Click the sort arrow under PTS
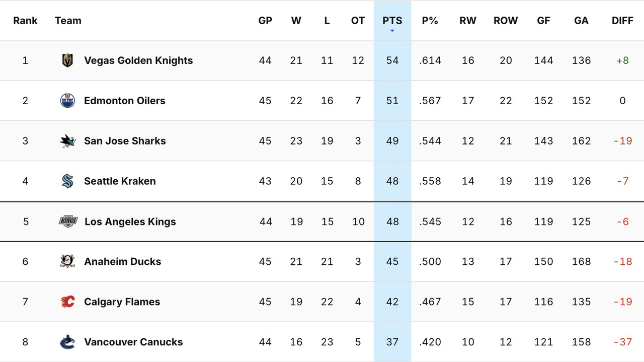644x362 pixels. click(x=392, y=30)
